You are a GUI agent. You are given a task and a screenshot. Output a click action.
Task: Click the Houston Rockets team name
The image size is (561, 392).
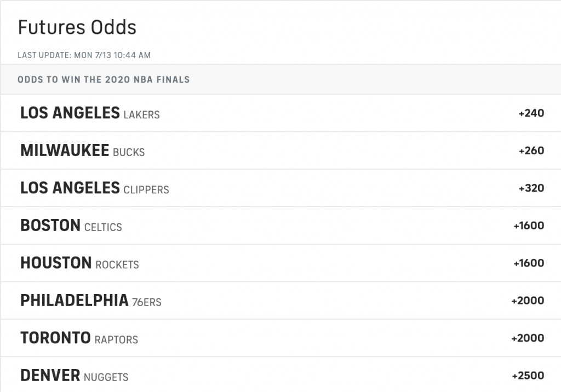(x=80, y=263)
